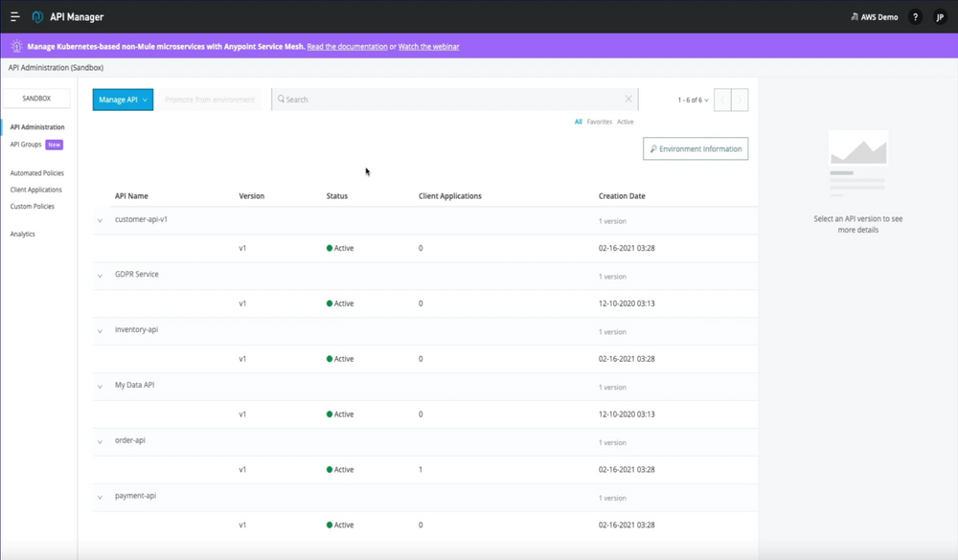The height and width of the screenshot is (560, 958).
Task: Click the Environment Information flag icon
Action: coord(654,148)
